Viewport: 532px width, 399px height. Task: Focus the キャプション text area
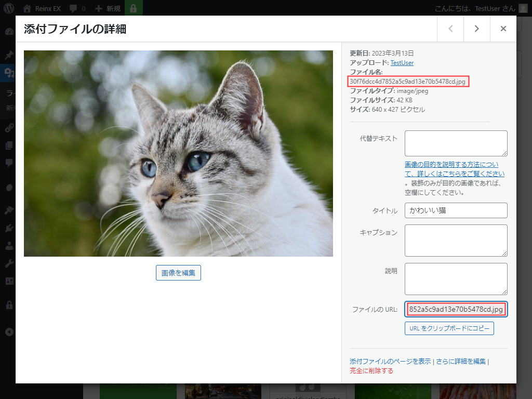coord(456,241)
